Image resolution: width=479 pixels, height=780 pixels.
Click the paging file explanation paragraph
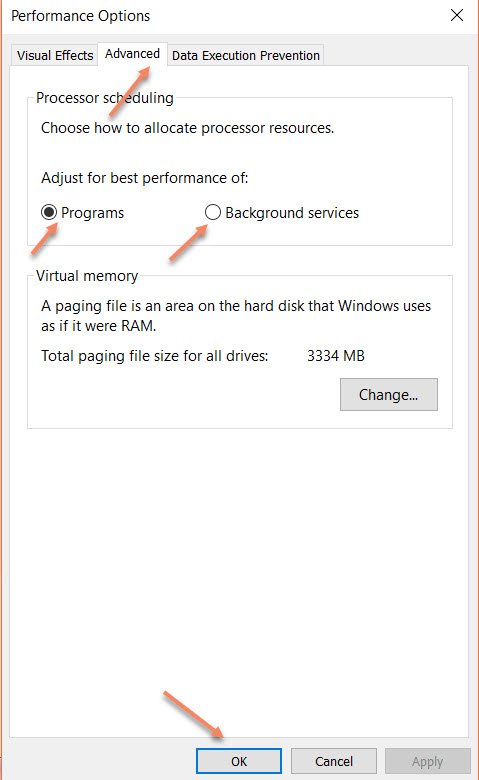[x=236, y=315]
